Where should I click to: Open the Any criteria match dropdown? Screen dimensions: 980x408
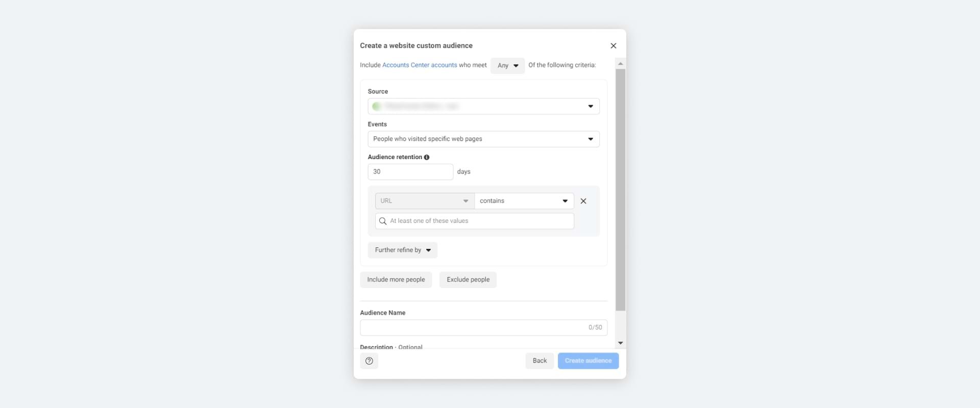507,65
